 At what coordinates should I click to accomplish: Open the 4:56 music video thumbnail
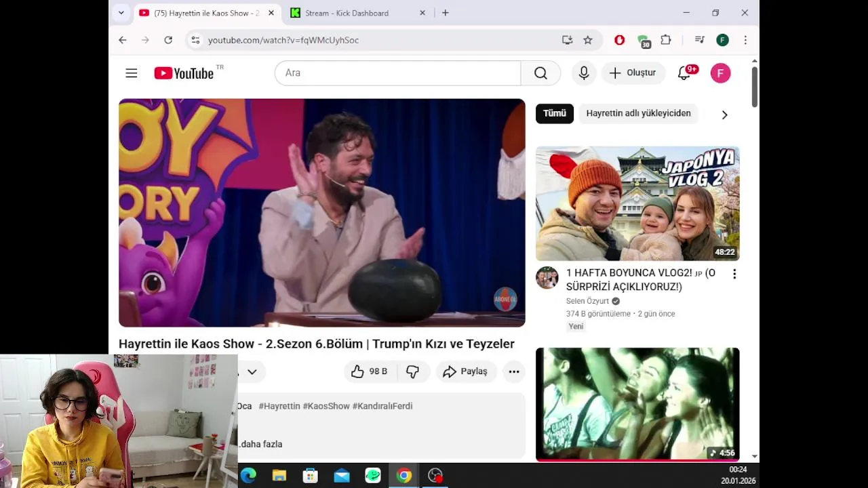(x=637, y=405)
